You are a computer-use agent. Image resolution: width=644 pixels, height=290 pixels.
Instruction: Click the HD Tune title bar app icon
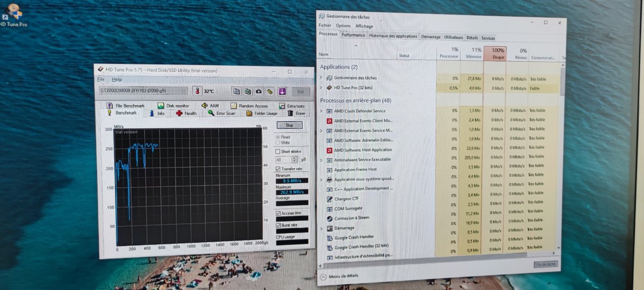(x=100, y=70)
